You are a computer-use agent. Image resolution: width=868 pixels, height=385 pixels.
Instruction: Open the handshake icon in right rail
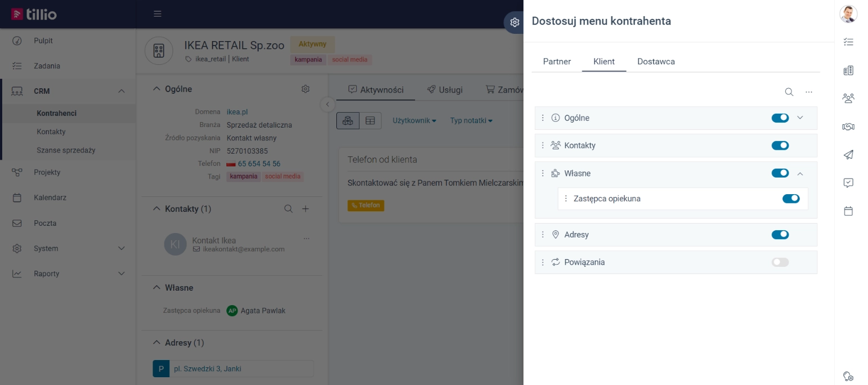pos(848,127)
